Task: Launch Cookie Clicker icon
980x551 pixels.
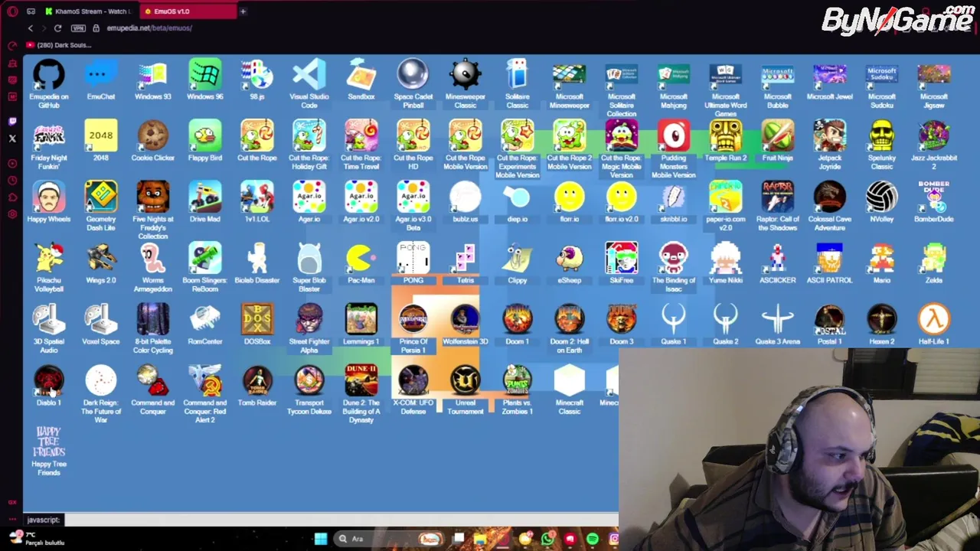Action: 153,141
